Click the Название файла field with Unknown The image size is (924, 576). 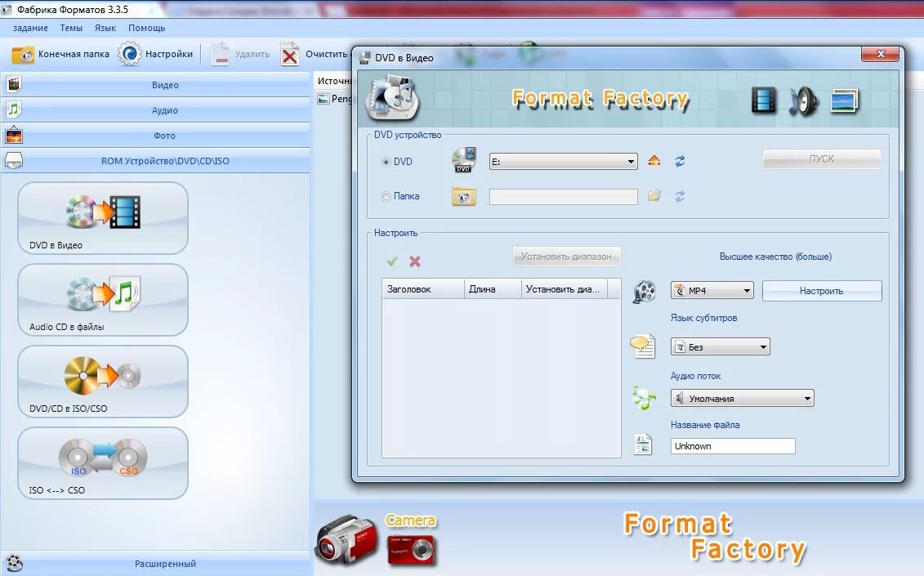[733, 446]
